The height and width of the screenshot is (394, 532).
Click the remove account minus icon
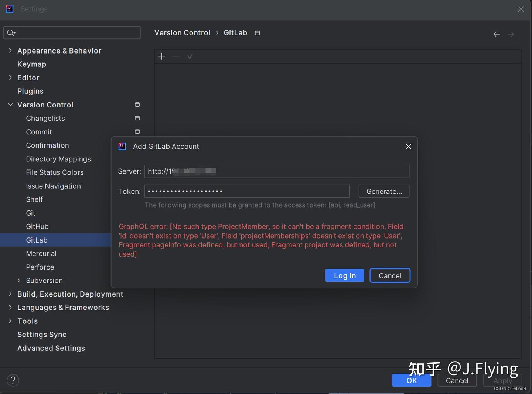(x=175, y=56)
